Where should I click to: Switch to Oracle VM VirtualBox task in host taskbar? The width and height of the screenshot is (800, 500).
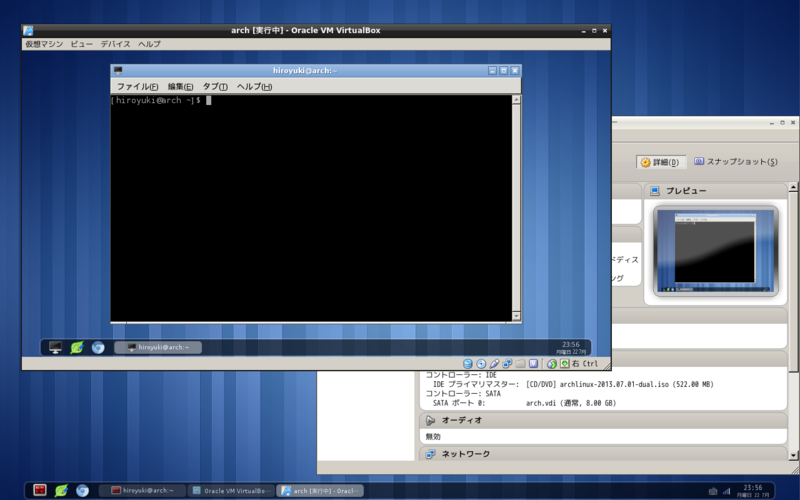[x=231, y=491]
